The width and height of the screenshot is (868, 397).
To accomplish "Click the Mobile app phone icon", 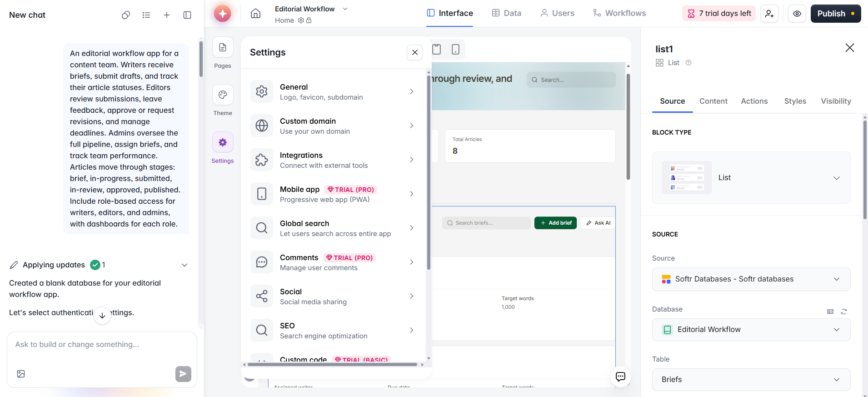I will pyautogui.click(x=262, y=194).
